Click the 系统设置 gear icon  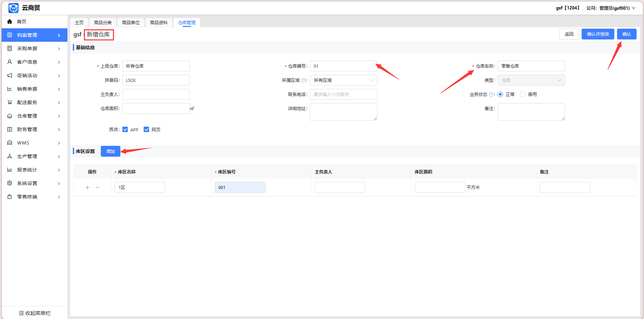(x=10, y=183)
